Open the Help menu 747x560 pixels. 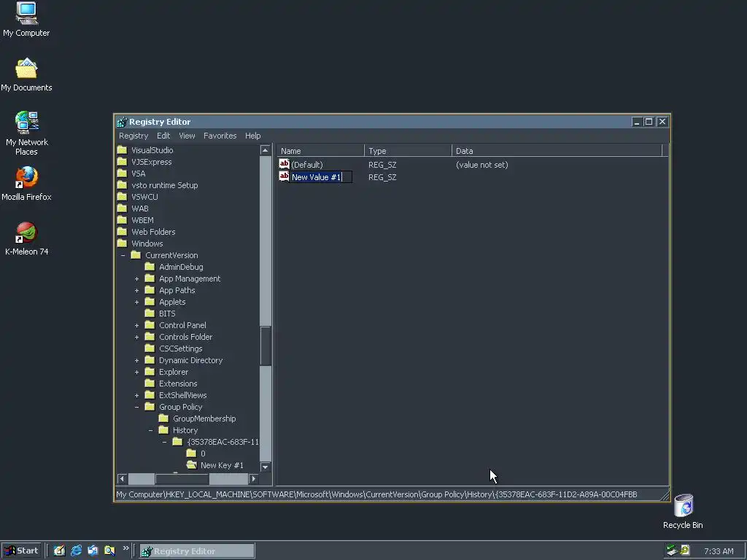tap(253, 136)
